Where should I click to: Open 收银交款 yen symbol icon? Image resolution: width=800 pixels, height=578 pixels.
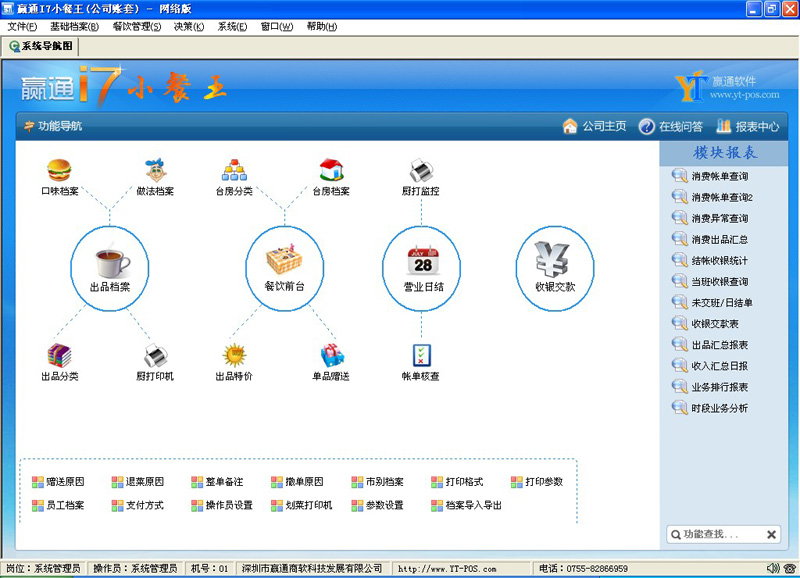pos(555,262)
